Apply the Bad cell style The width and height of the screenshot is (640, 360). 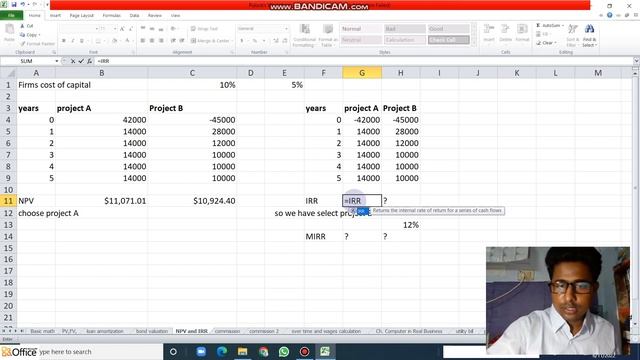(x=404, y=29)
